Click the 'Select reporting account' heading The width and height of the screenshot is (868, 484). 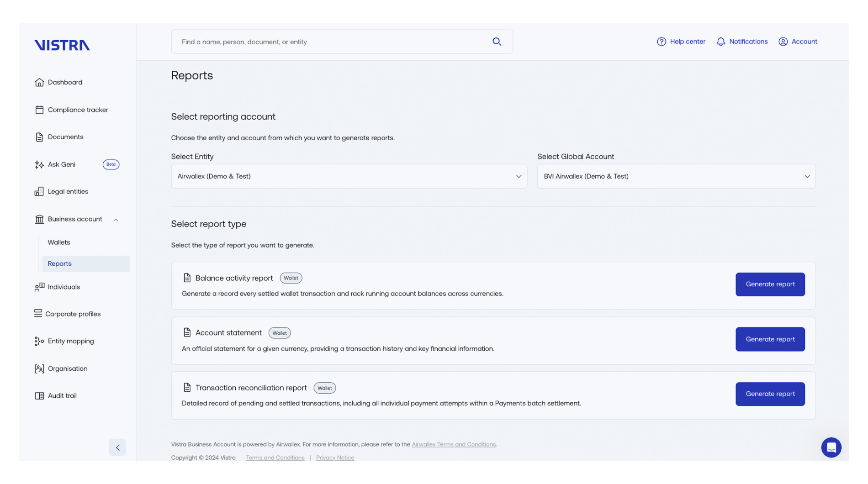pyautogui.click(x=223, y=117)
